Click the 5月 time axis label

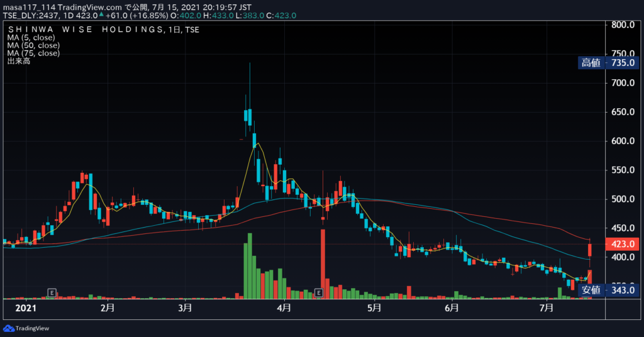click(x=374, y=308)
